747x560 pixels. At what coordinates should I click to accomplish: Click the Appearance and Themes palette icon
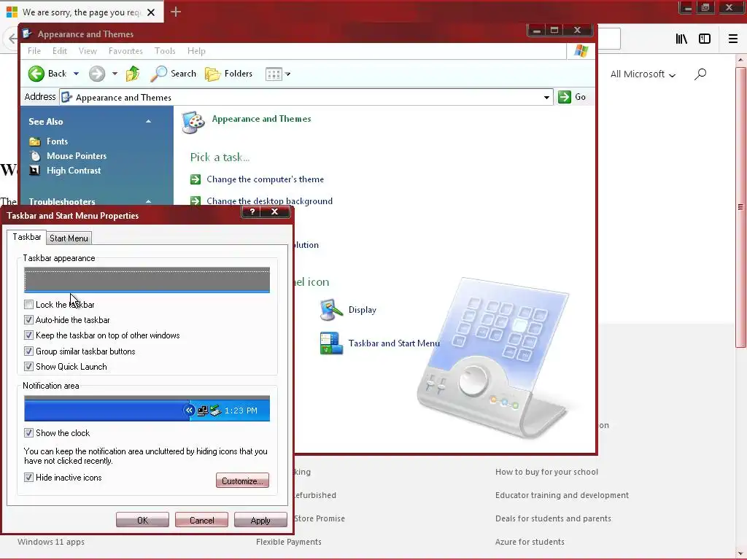coord(193,122)
